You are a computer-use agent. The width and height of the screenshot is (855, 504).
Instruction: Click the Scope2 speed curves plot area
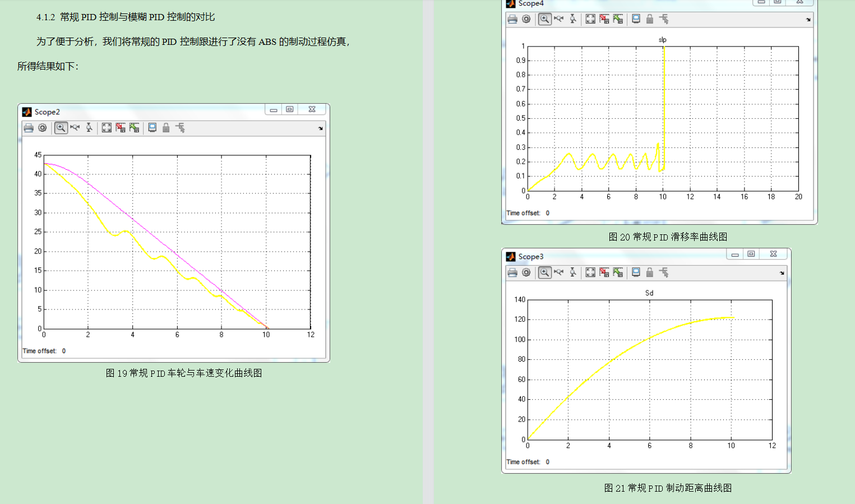[x=177, y=242]
